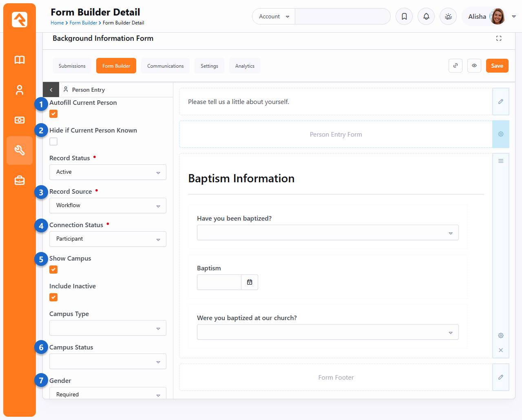The width and height of the screenshot is (522, 420).
Task: Click the bookmark icon in the header
Action: (404, 17)
